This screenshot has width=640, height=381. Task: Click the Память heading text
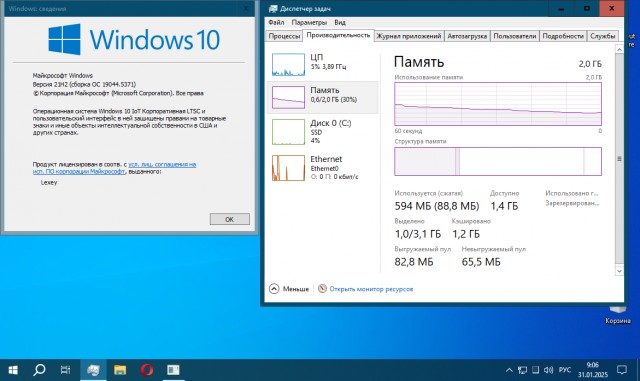[x=419, y=62]
